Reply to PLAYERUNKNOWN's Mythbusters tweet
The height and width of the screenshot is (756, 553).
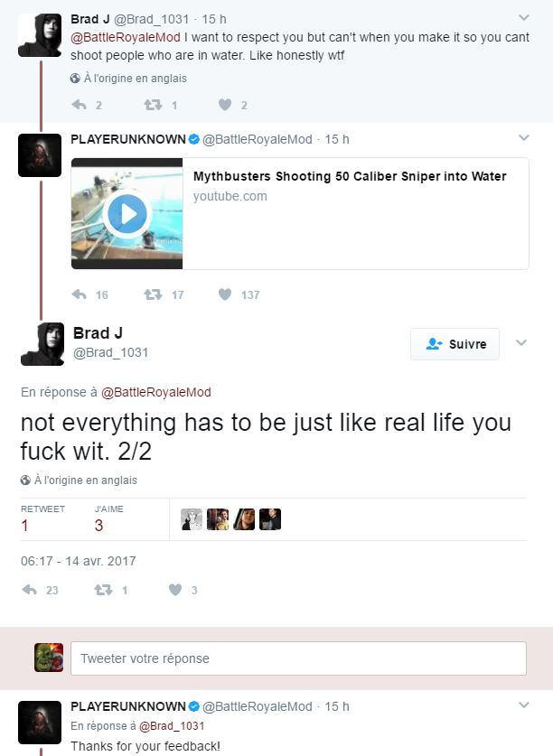pos(80,294)
